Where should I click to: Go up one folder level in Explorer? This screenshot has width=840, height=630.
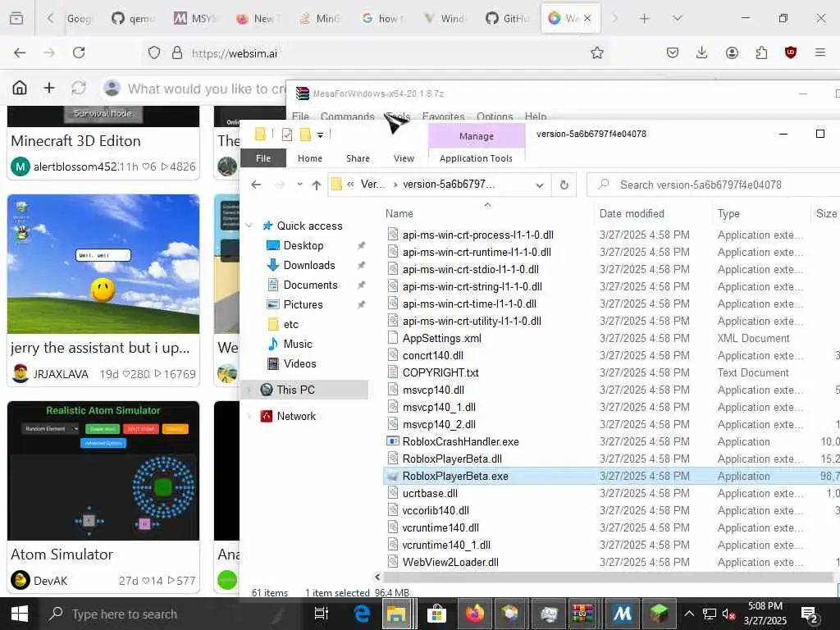[x=317, y=185]
